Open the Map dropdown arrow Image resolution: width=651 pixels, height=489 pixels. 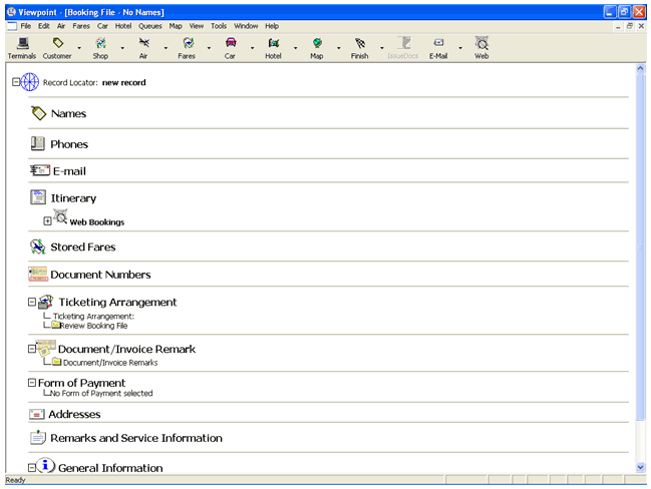click(x=338, y=47)
